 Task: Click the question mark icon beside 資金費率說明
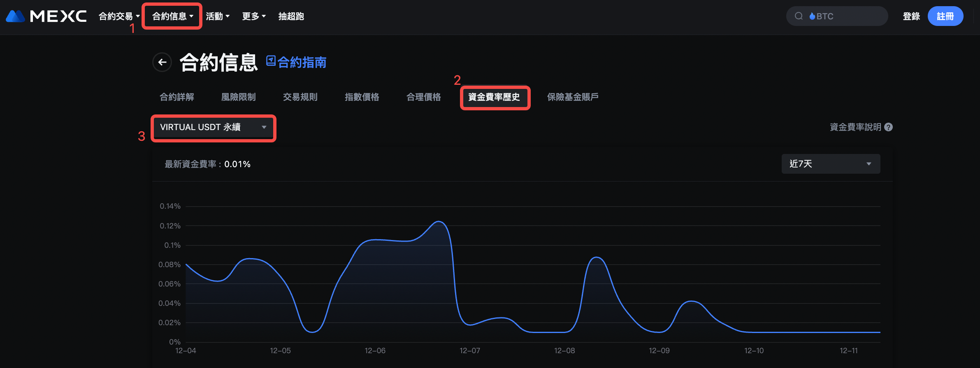point(889,127)
